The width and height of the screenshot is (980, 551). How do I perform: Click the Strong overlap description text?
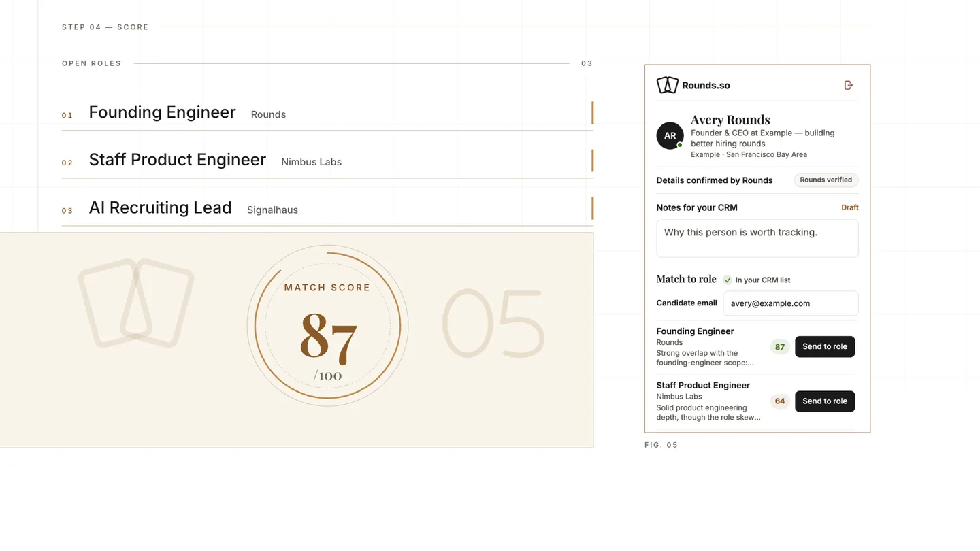click(x=705, y=358)
